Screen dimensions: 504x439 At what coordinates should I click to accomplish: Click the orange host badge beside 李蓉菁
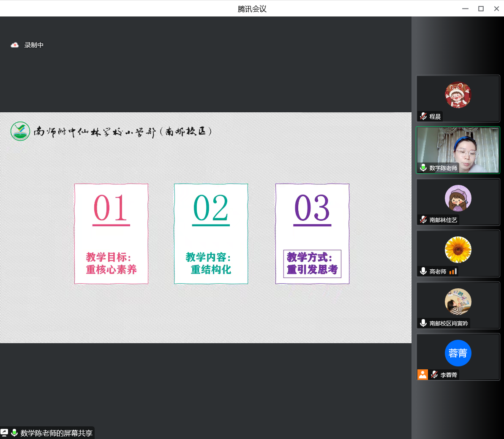422,375
